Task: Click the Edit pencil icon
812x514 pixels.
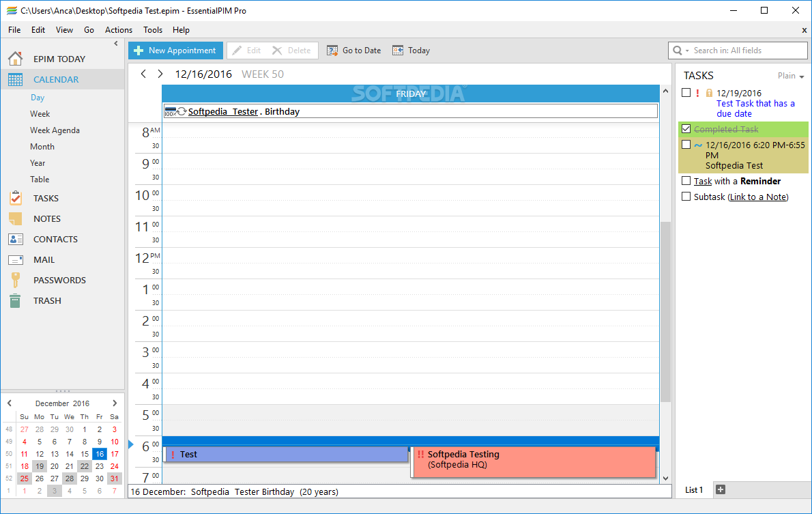Action: point(237,51)
